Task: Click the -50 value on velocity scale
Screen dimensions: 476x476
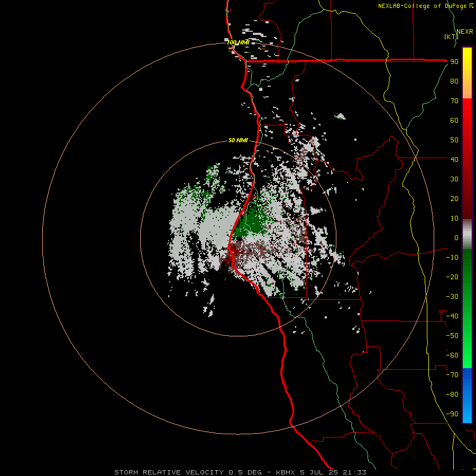Action: pos(452,335)
